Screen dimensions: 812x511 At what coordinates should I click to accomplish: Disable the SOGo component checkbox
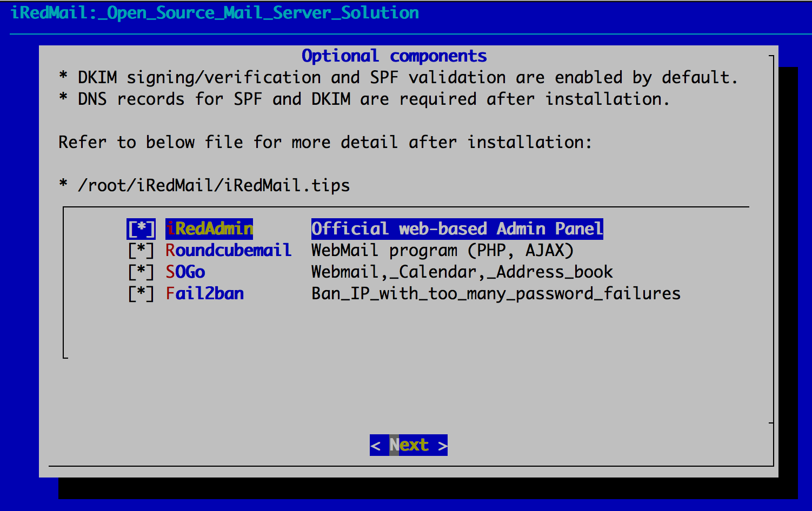coord(141,272)
